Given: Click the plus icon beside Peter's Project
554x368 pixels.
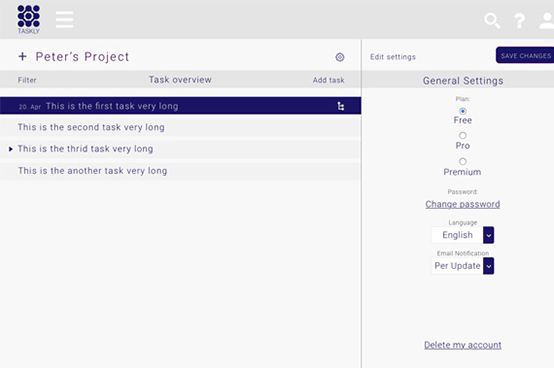Looking at the screenshot, I should tap(22, 56).
